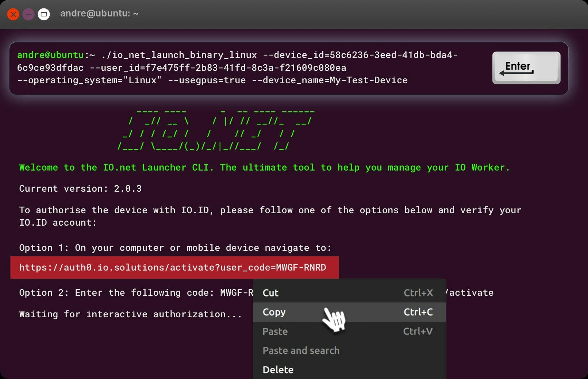The width and height of the screenshot is (588, 379).
Task: Click the --operating_system="Linux" argument
Action: pyautogui.click(x=89, y=80)
